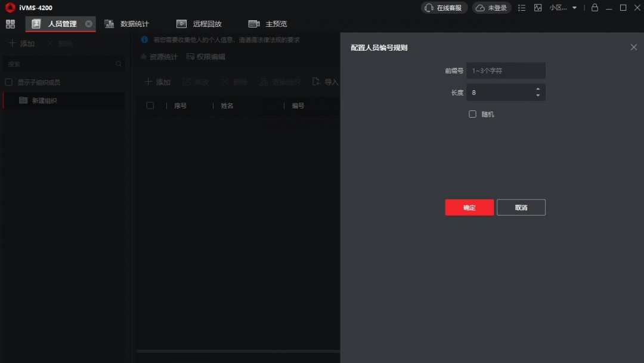The width and height of the screenshot is (644, 363).
Task: Increase 长度 using the up stepper arrow
Action: pos(537,90)
